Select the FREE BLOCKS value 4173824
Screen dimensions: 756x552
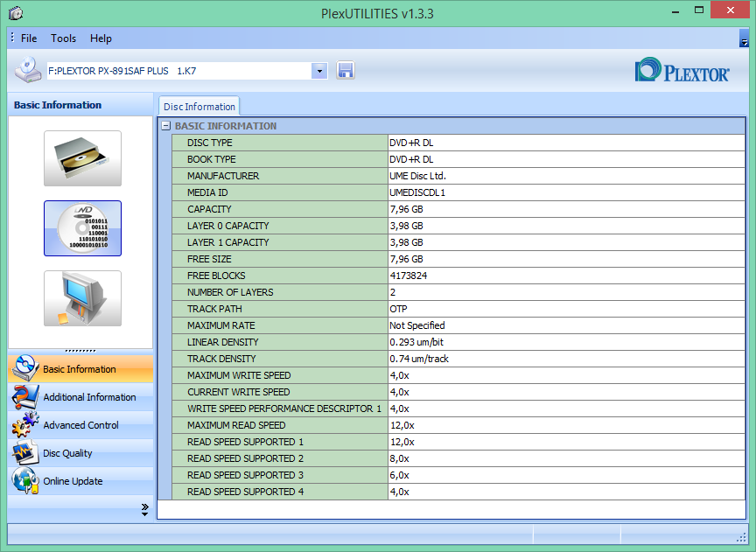[409, 276]
